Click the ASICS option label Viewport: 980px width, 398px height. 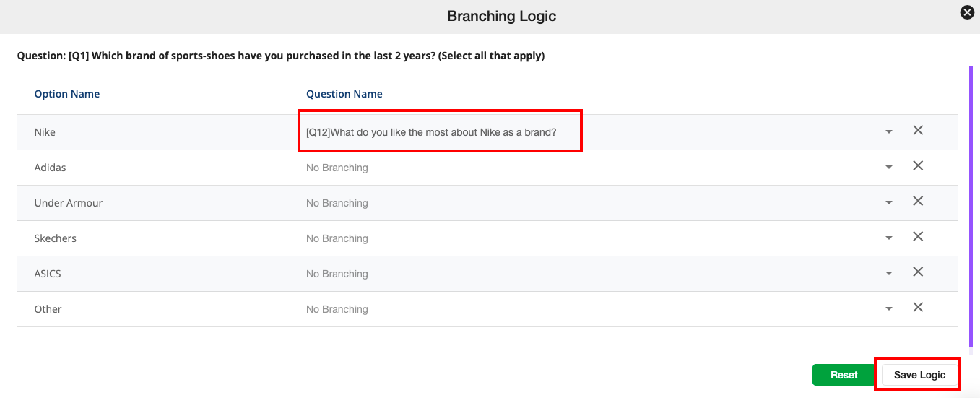coord(48,274)
